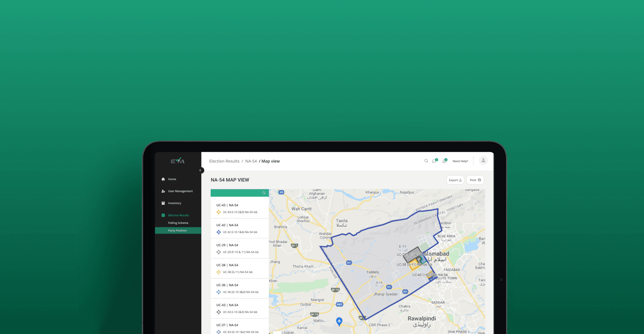This screenshot has height=334, width=644.
Task: Click the Qutbal label on map
Action: pos(306,305)
